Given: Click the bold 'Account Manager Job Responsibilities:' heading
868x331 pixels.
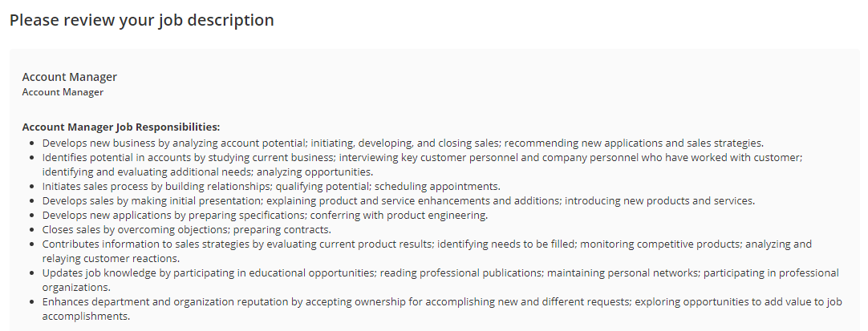Looking at the screenshot, I should pos(120,127).
